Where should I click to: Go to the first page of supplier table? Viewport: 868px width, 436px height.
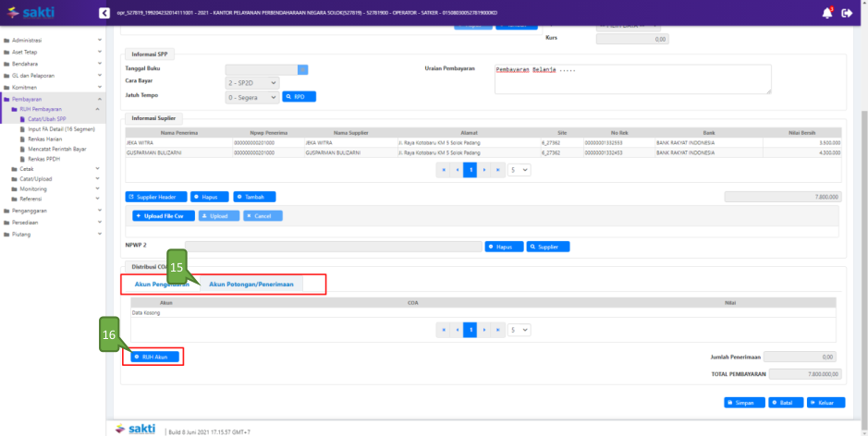(443, 170)
